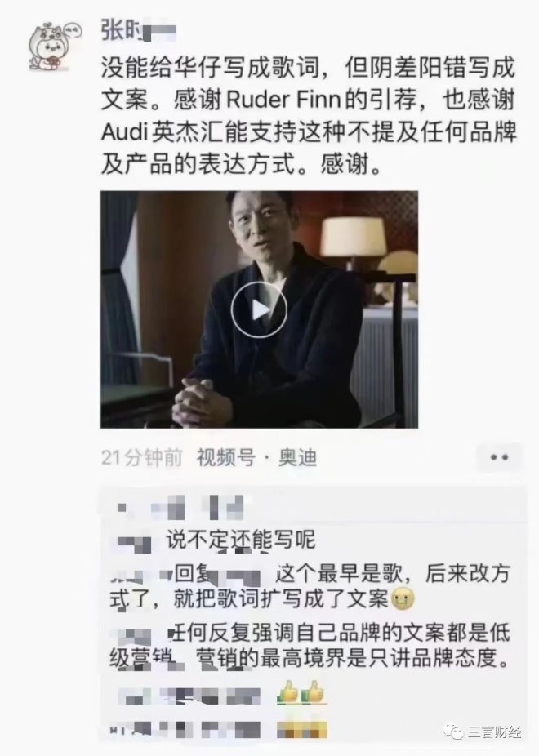Tap the 21分钟前 timestamp
539x756 pixels.
pos(141,457)
